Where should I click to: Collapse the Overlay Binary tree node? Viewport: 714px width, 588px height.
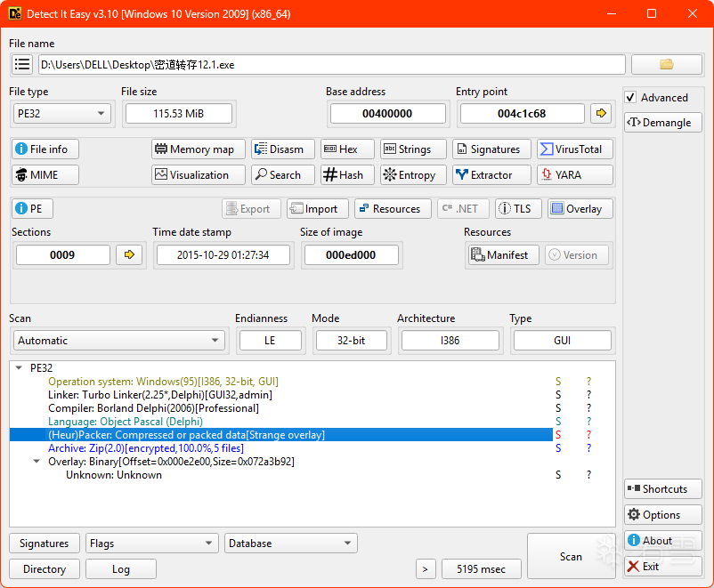tap(37, 462)
